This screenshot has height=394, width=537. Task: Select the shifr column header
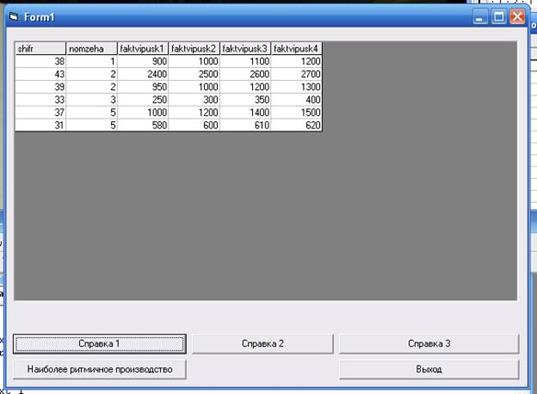40,49
